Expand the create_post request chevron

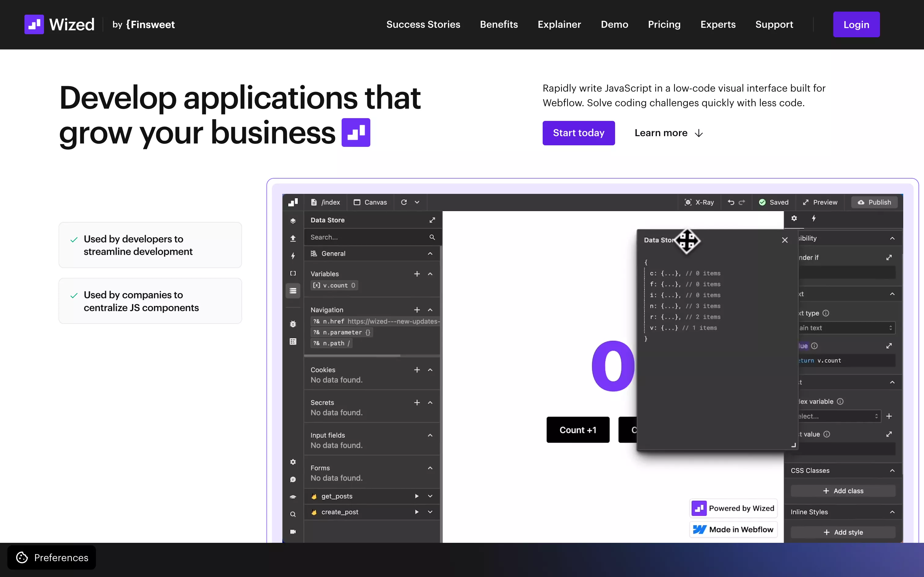pyautogui.click(x=430, y=512)
